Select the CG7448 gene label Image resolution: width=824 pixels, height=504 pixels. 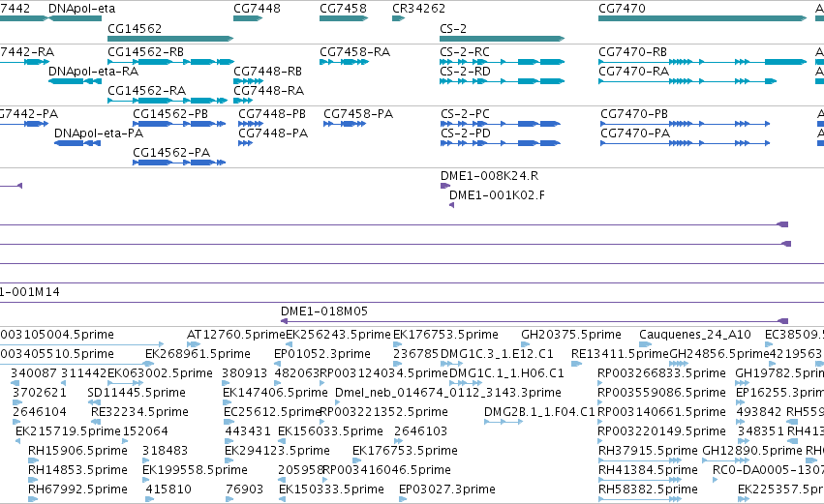[257, 9]
